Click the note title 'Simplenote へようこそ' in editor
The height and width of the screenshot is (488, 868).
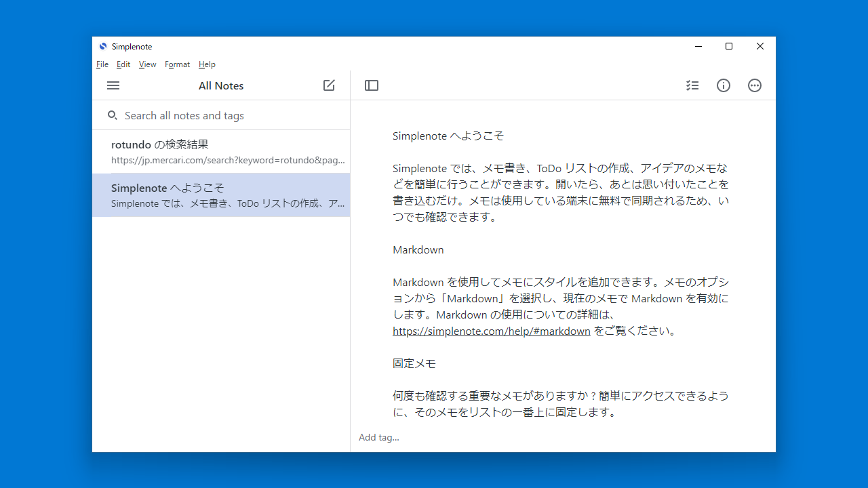coord(448,136)
